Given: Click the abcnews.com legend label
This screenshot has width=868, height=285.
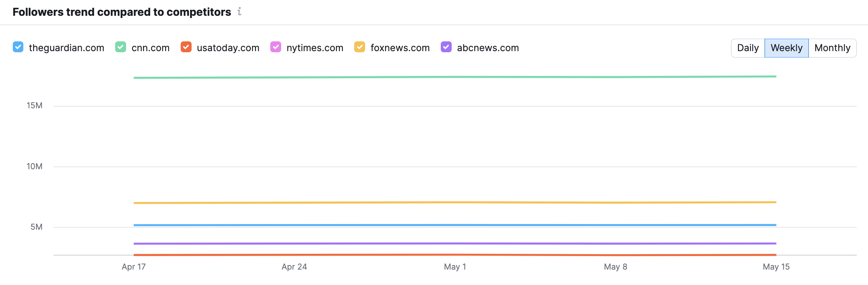Looking at the screenshot, I should (x=487, y=48).
